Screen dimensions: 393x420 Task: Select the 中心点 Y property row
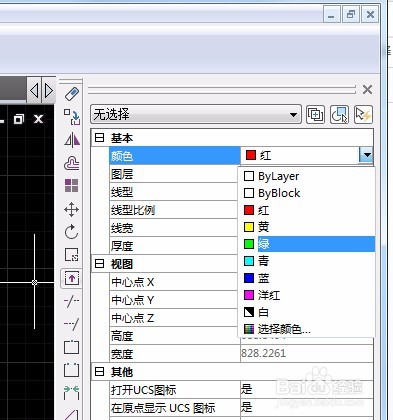(x=173, y=300)
